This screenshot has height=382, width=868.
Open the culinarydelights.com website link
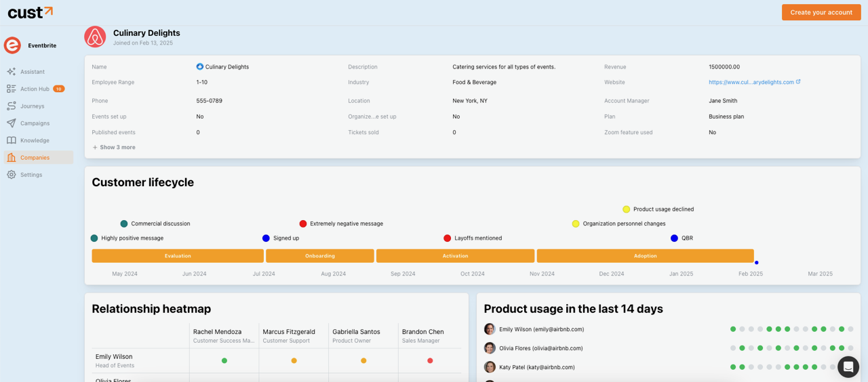[x=751, y=82]
